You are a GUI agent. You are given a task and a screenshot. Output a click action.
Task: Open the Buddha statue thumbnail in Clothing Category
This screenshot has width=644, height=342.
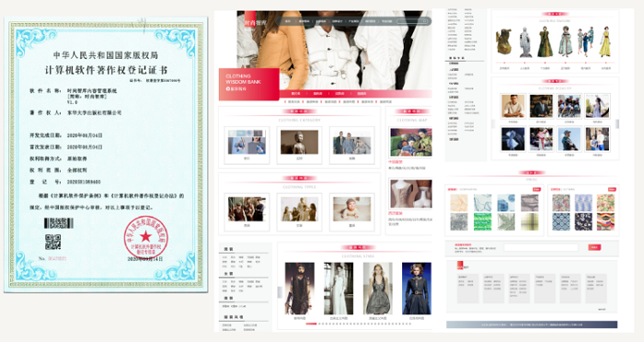pos(299,142)
